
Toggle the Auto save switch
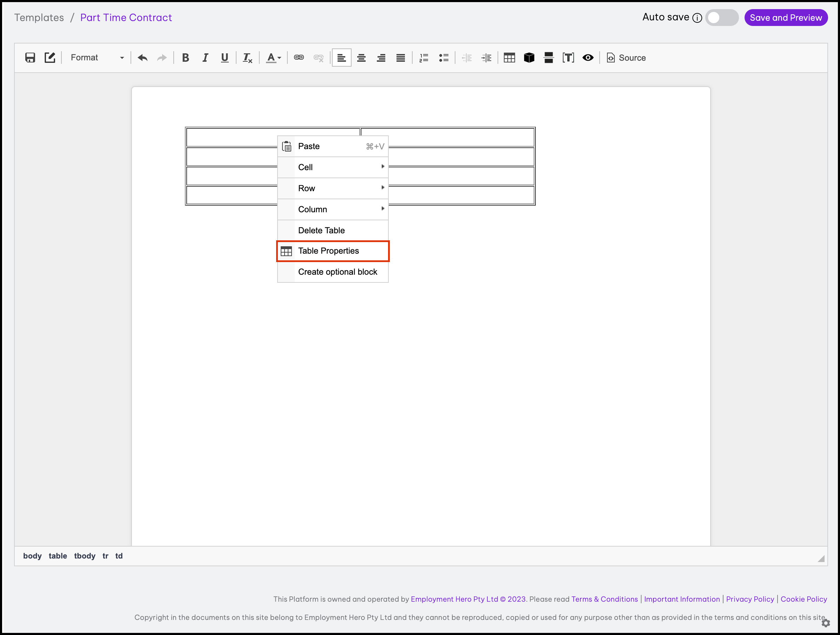click(x=721, y=18)
